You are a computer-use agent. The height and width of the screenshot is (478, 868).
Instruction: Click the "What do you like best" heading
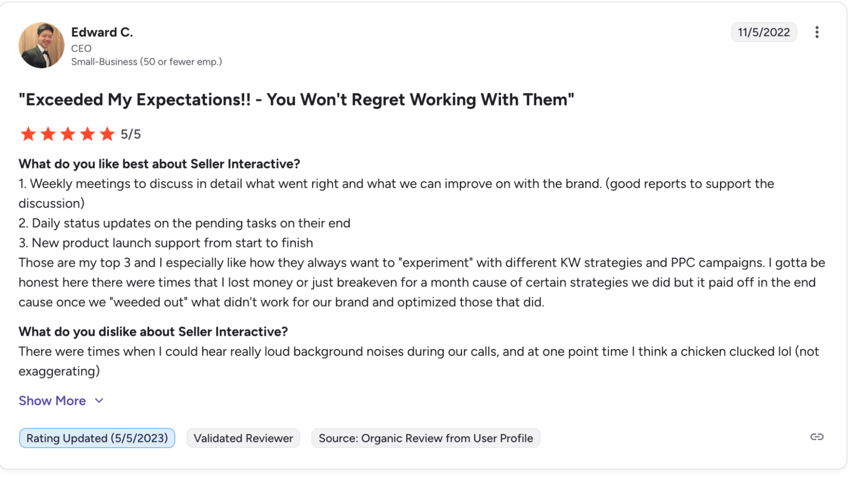pos(159,164)
